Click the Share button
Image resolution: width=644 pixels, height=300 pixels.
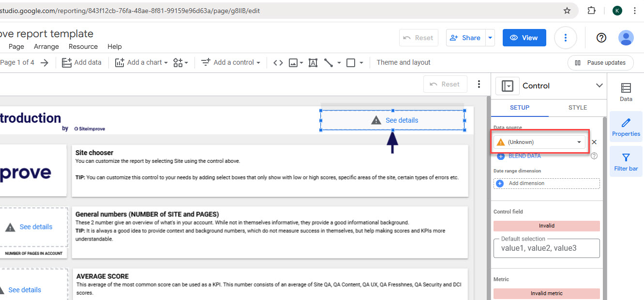[465, 38]
